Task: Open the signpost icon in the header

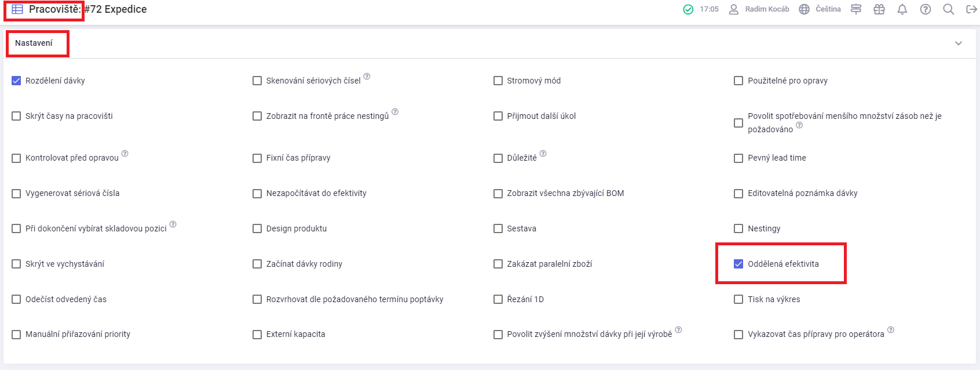Action: click(x=856, y=9)
